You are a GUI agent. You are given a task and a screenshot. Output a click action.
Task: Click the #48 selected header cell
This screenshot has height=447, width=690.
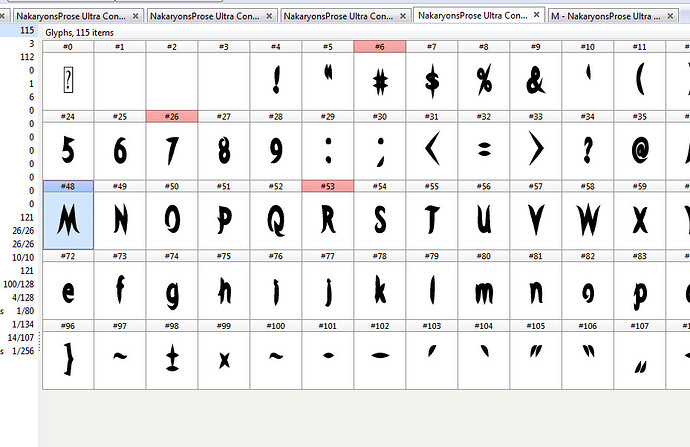[x=68, y=186]
